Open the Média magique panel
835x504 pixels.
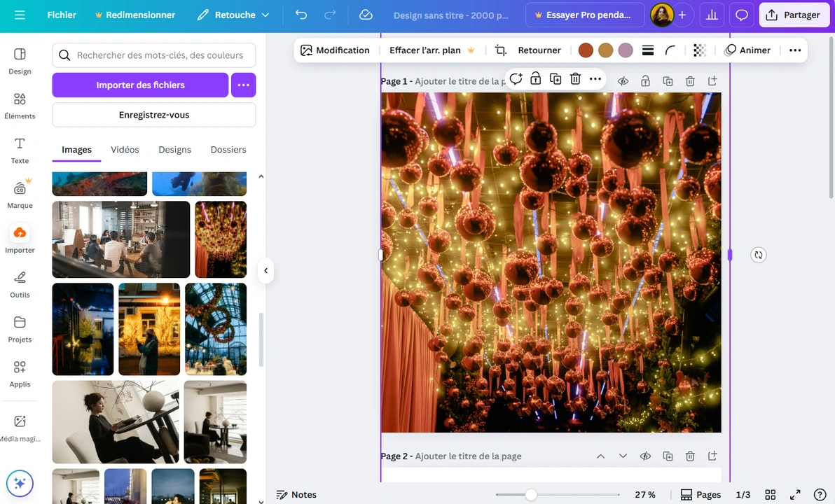coord(20,427)
